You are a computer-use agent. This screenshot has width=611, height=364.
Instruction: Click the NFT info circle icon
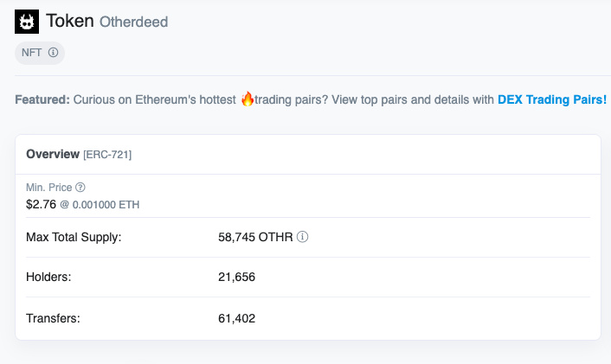click(54, 52)
